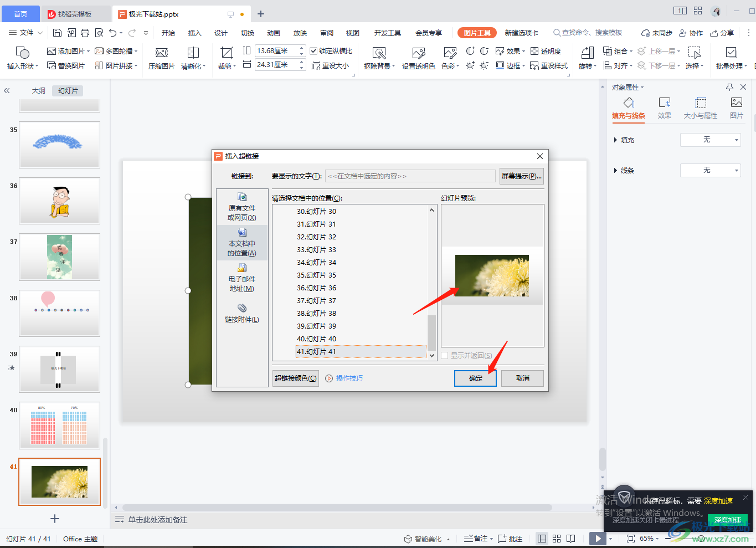Click Replace Picture (替换图片) icon

tap(52, 65)
